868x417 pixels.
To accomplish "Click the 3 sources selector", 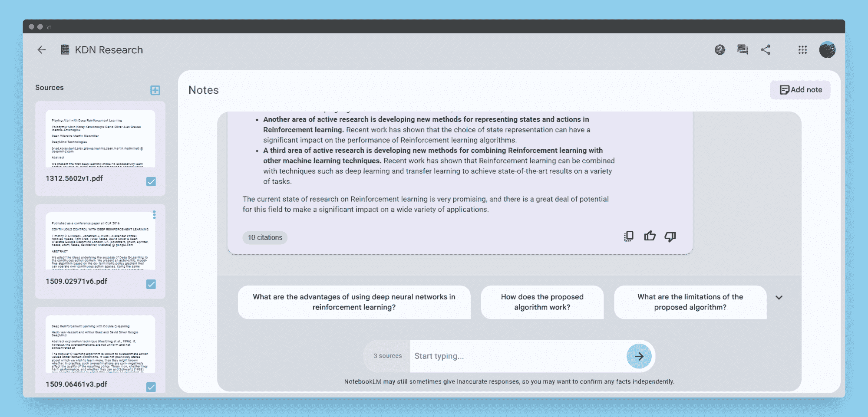I will click(x=387, y=356).
